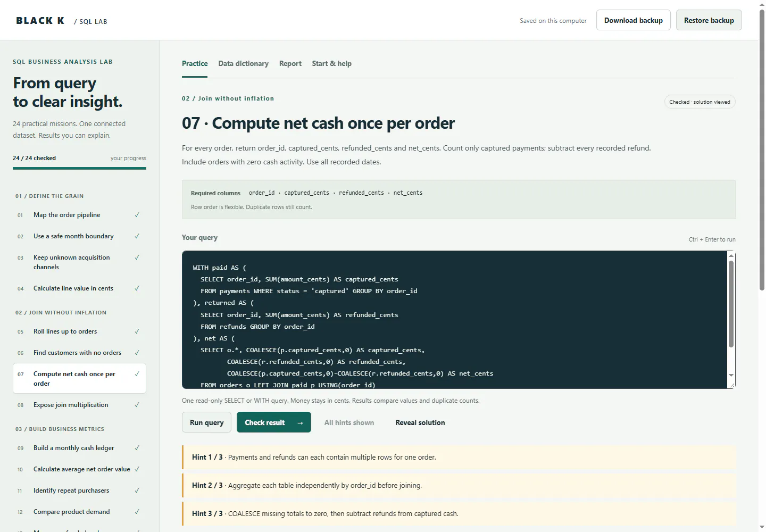Viewport: 766px width, 532px height.
Task: Open mission 11 Identify repeat purchasers
Action: click(79, 491)
